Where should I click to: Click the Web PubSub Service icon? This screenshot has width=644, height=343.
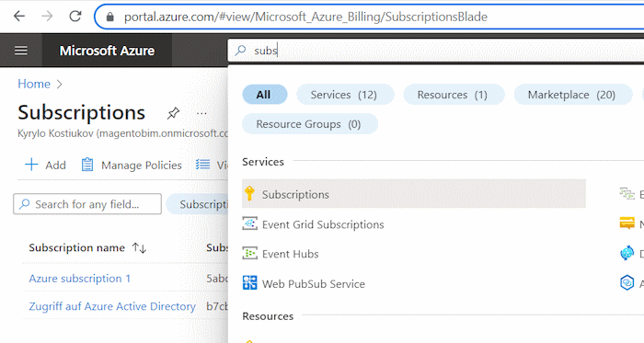tap(249, 283)
